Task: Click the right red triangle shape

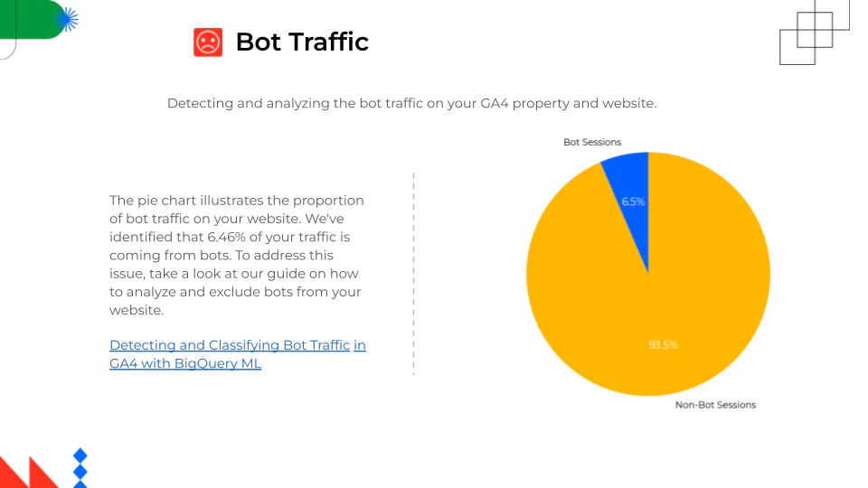Action: coord(42,474)
